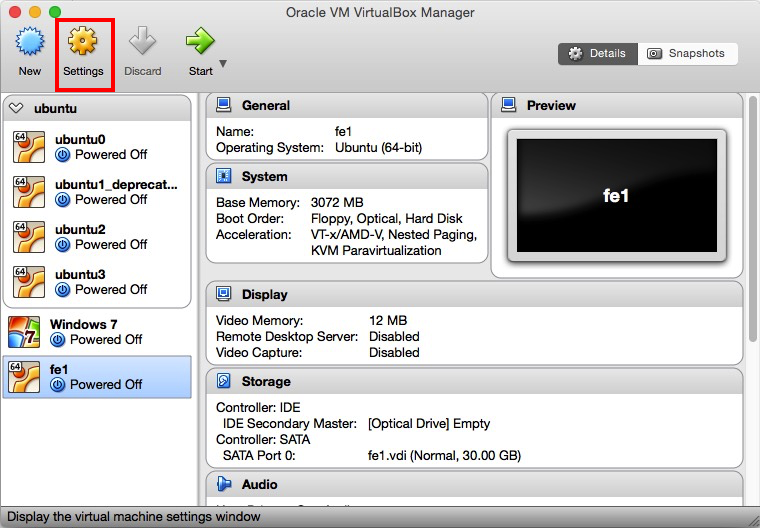Image resolution: width=760 pixels, height=528 pixels.
Task: Collapse the ubuntu group chevron
Action: [x=16, y=108]
